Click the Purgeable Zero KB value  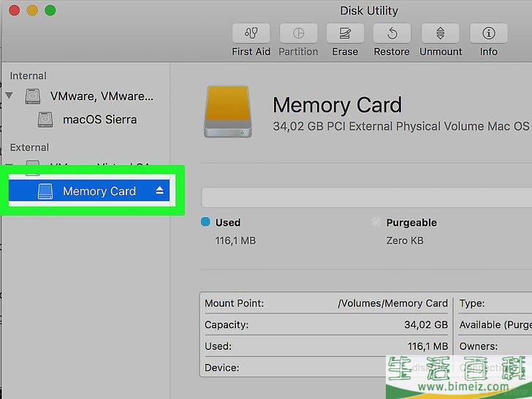(405, 241)
